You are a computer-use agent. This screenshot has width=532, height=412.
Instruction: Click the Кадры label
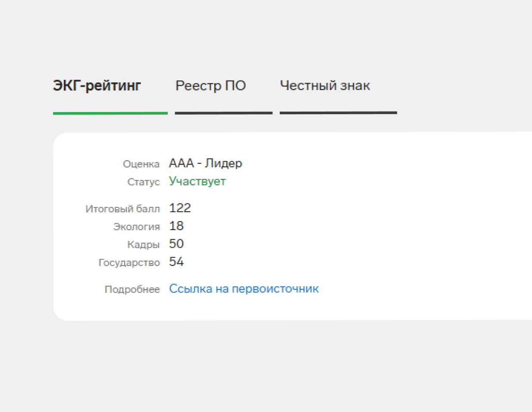click(x=143, y=245)
